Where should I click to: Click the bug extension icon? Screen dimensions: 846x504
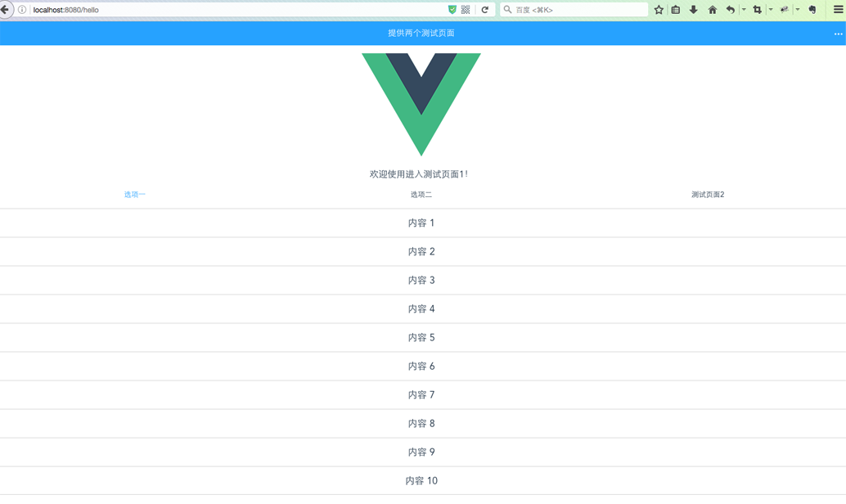(x=785, y=10)
